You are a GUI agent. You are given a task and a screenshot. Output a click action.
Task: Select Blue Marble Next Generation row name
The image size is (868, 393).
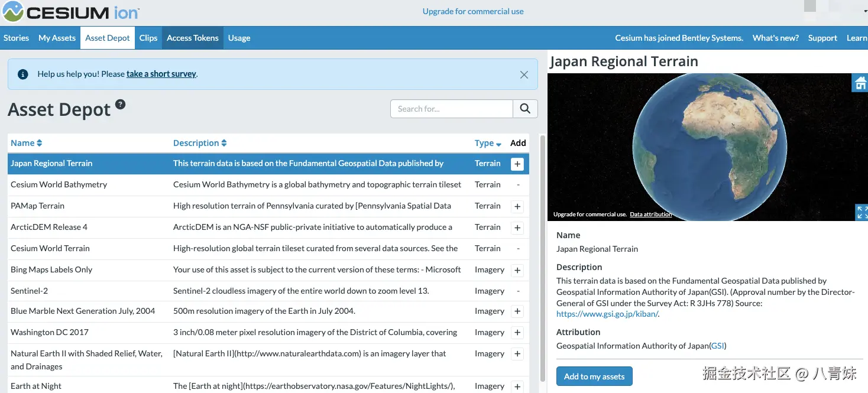point(83,311)
